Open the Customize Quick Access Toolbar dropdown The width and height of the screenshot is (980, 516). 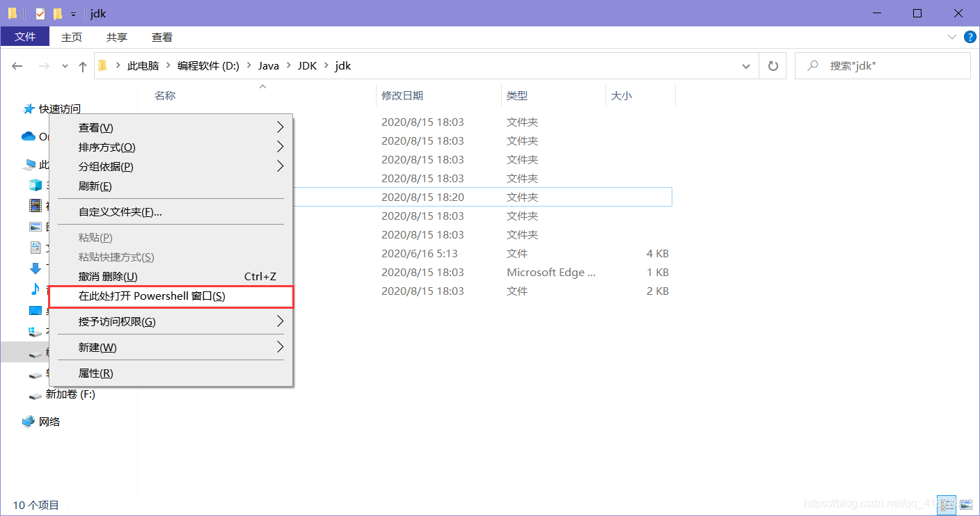click(x=73, y=14)
